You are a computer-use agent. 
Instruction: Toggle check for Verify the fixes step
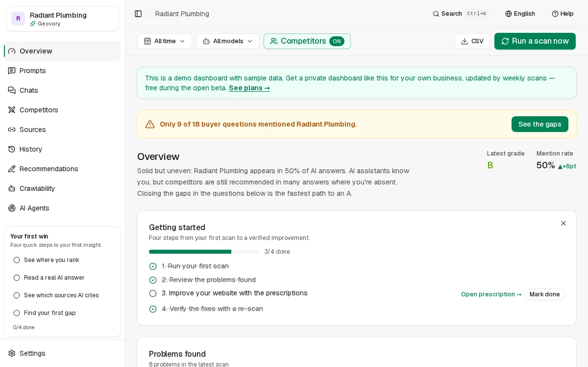(153, 309)
